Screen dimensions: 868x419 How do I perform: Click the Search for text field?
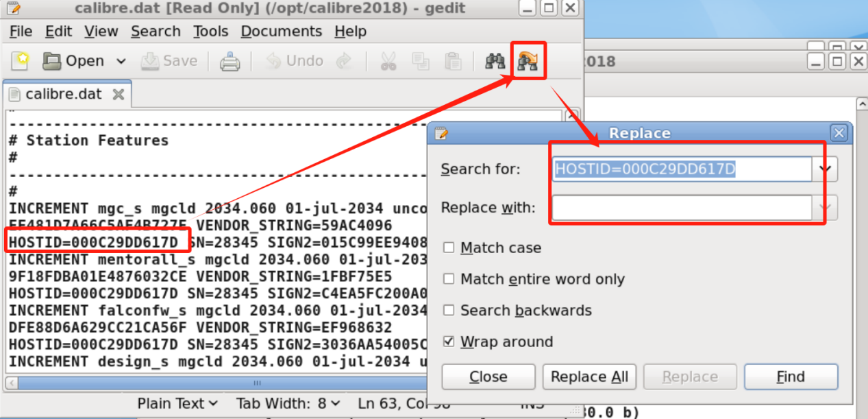(682, 169)
